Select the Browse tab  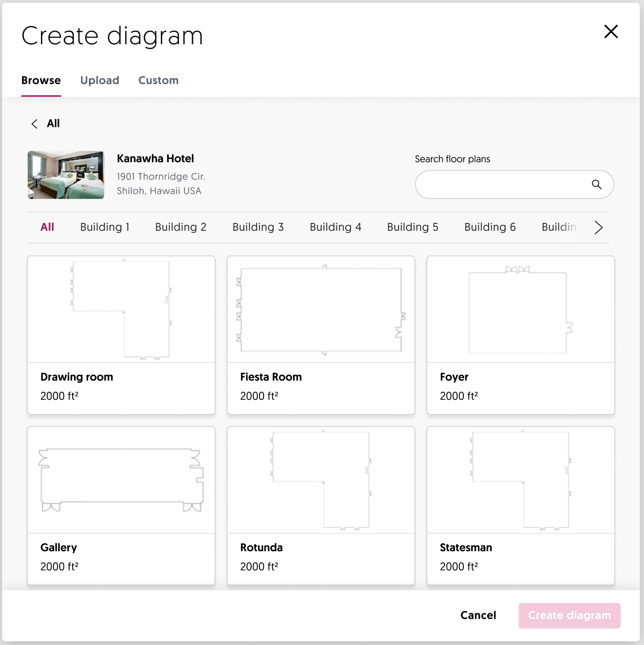click(41, 80)
